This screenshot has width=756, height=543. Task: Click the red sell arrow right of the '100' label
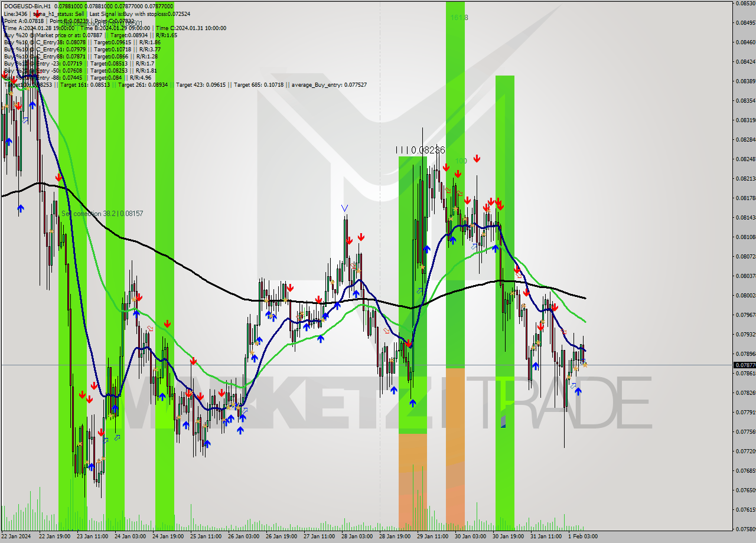(x=477, y=159)
